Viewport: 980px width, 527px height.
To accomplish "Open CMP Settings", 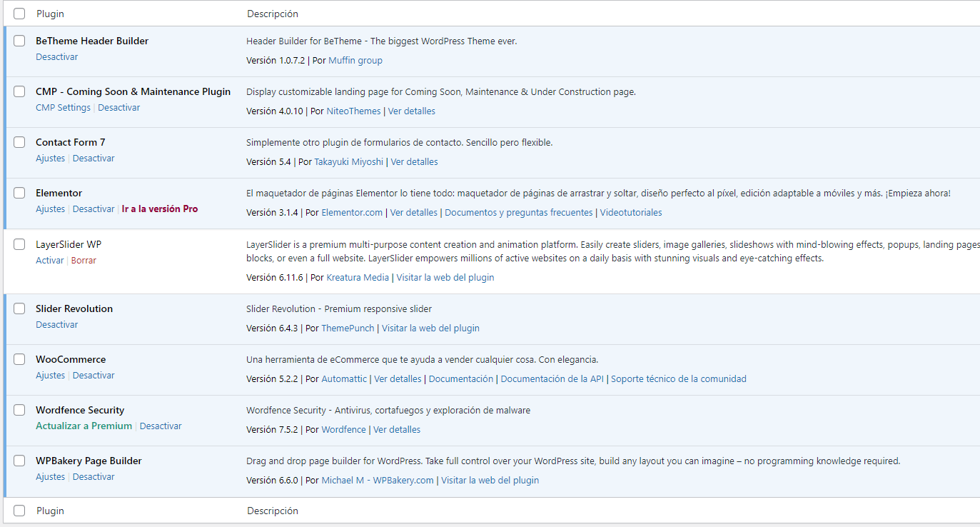I will coord(63,108).
